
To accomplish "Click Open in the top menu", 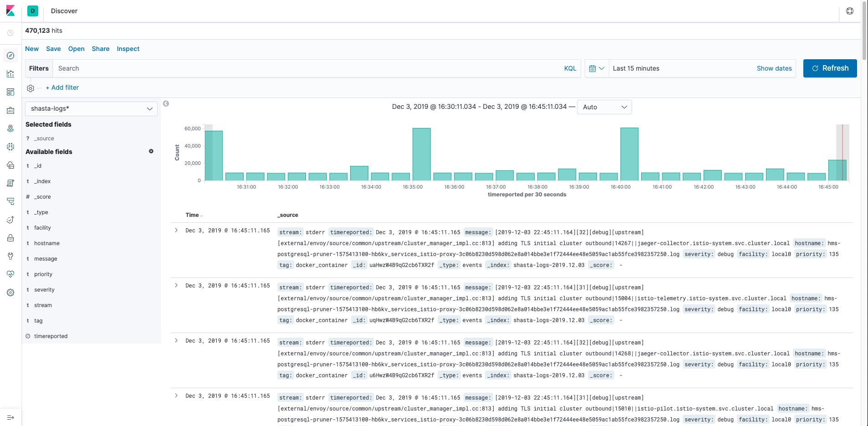I will (77, 49).
